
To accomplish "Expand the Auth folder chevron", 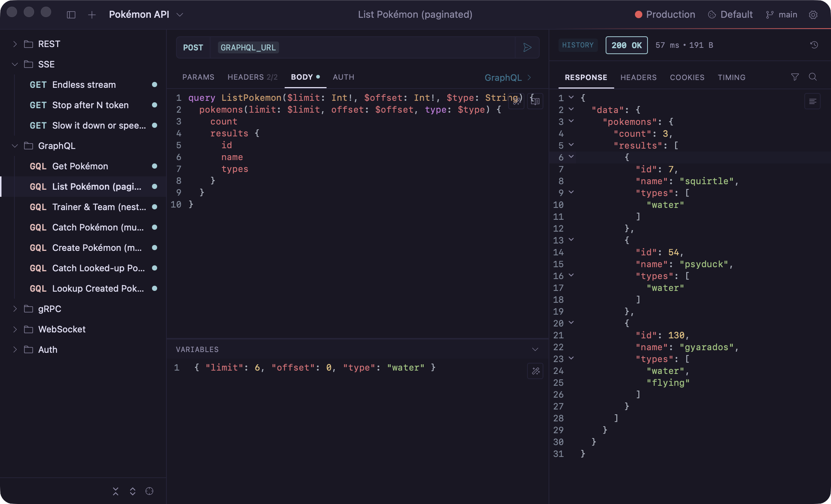I will [x=15, y=350].
